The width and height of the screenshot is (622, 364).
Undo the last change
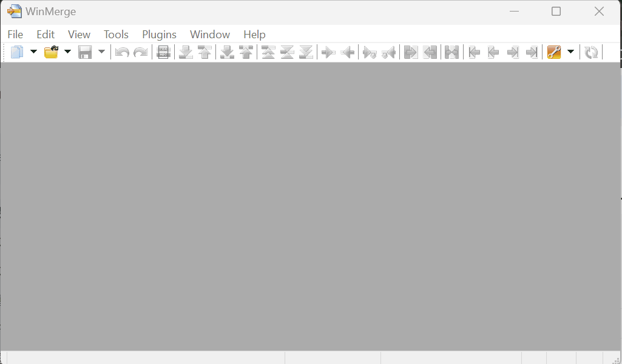(x=121, y=52)
